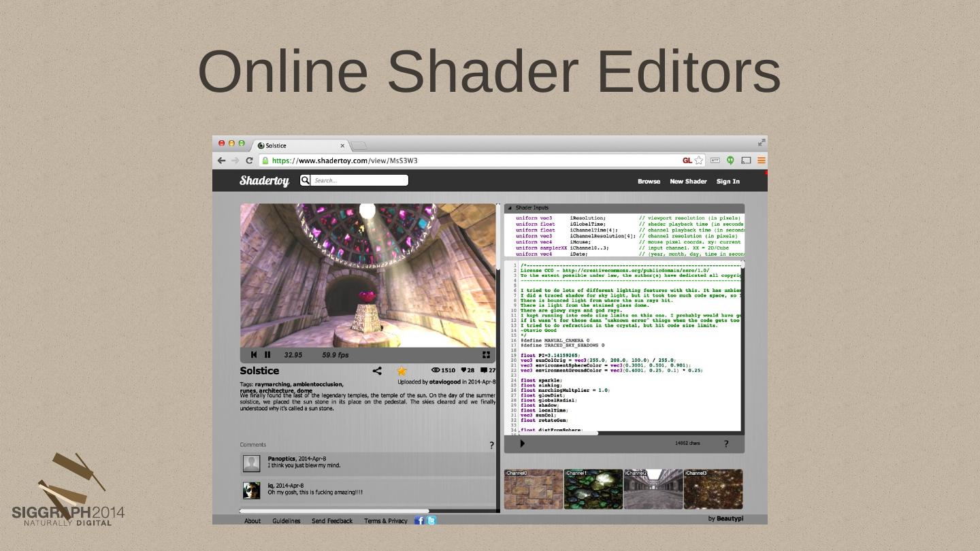Screen dimensions: 980x551
Task: Select the iChannel3 sparkle texture
Action: (713, 489)
